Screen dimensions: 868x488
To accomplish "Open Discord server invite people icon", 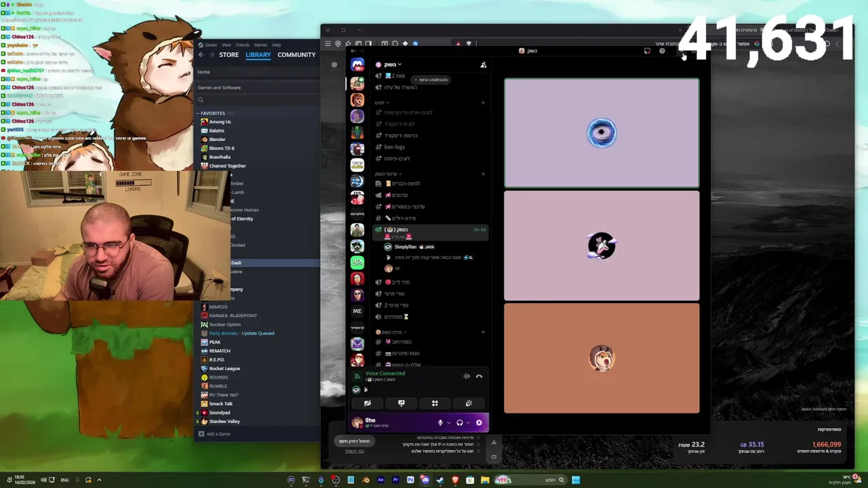I will 484,65.
